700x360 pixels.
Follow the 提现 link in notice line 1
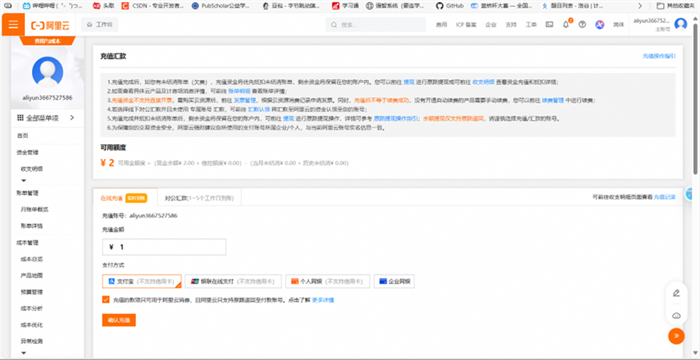pos(409,82)
